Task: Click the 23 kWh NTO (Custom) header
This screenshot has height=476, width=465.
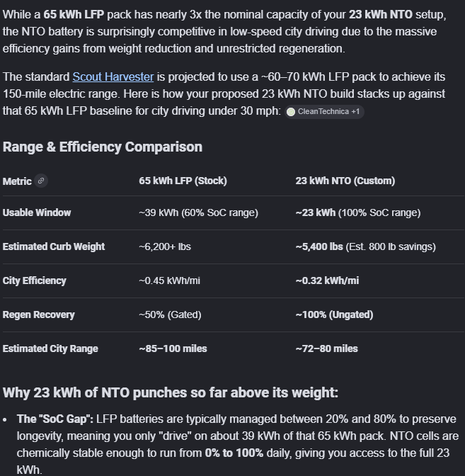Action: coord(345,181)
